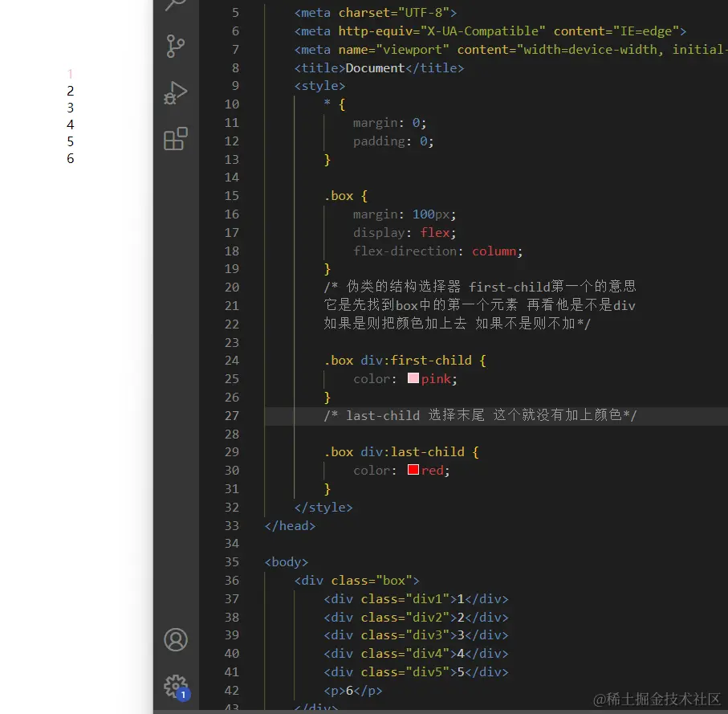
Task: Click the div class="div2" line
Action: click(x=416, y=618)
